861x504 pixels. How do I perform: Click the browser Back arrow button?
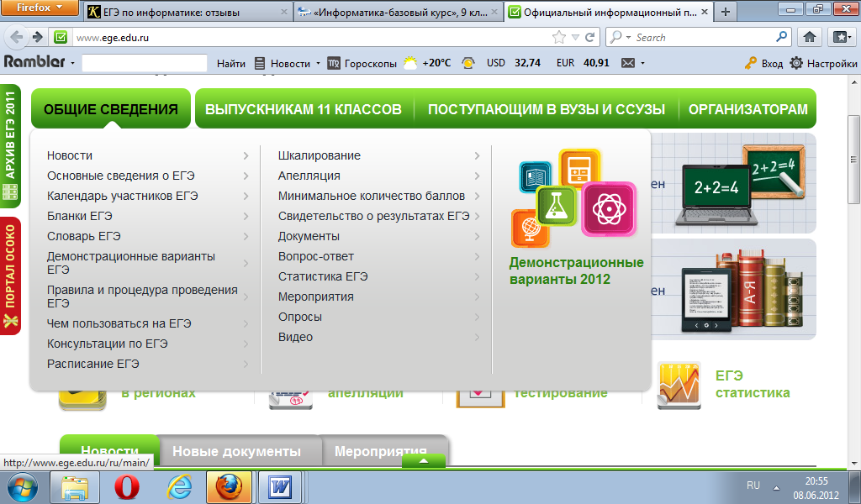17,37
